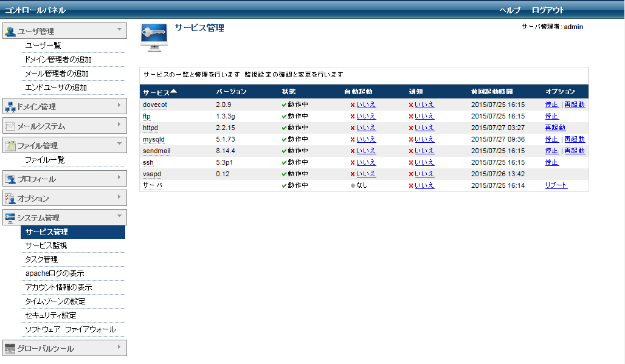Toggle notification いいえ link for サーバ

pyautogui.click(x=424, y=185)
